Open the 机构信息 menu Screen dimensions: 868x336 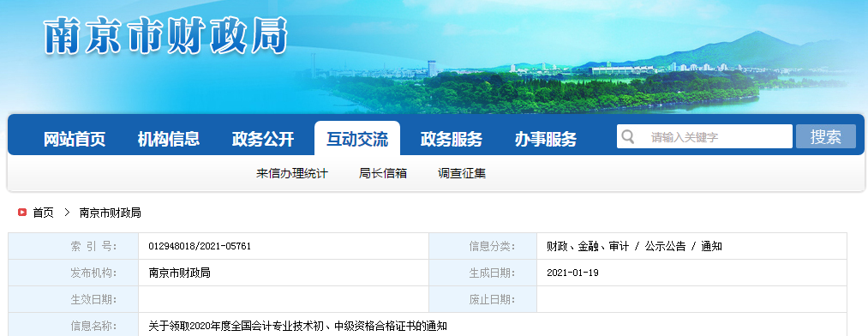(169, 139)
